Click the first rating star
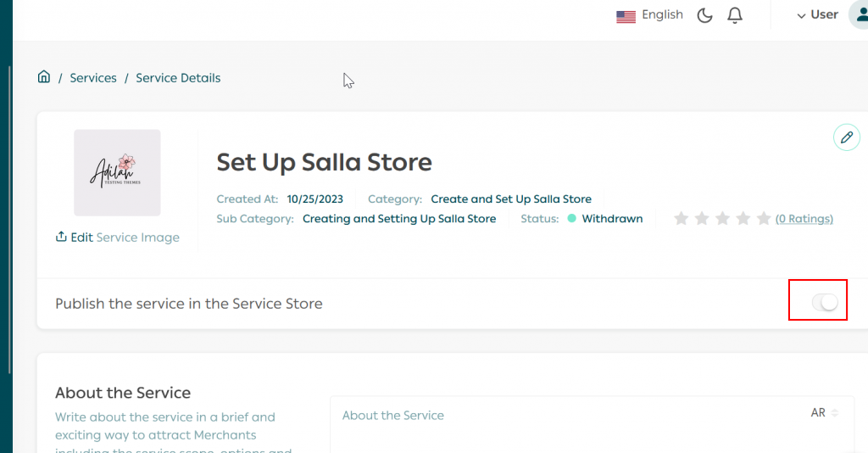 coord(681,219)
